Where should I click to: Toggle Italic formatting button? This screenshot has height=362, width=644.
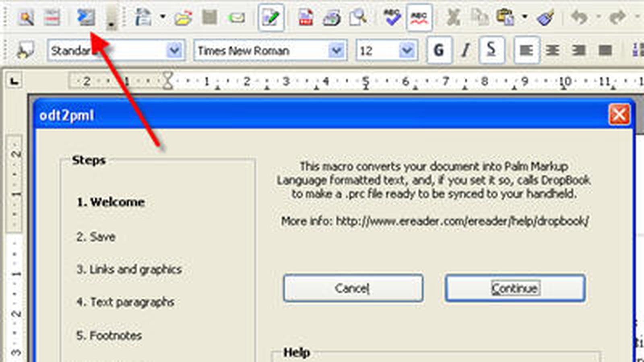click(466, 50)
